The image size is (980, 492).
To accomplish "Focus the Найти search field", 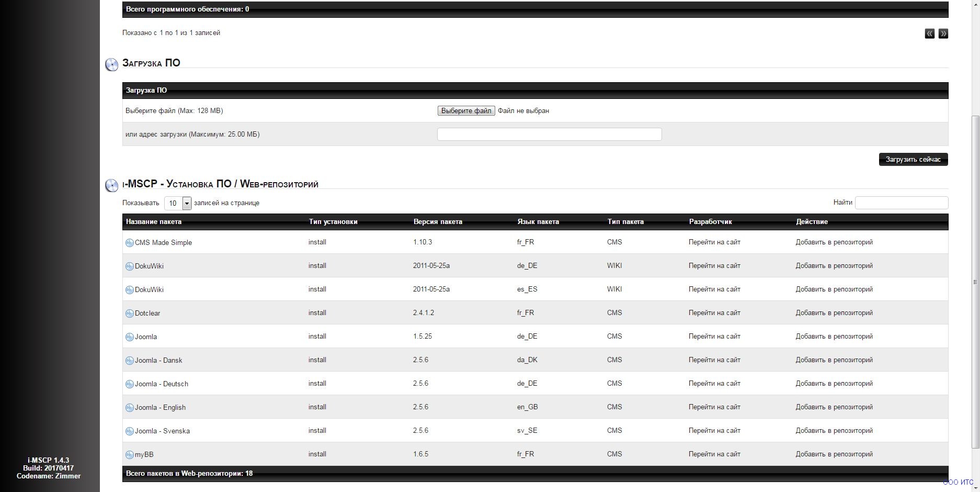I will click(902, 203).
